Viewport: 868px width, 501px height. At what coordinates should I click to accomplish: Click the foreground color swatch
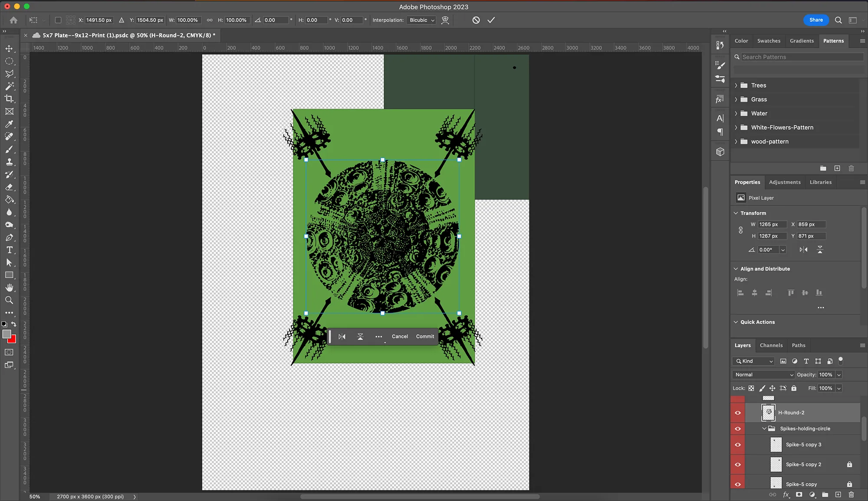click(x=7, y=334)
